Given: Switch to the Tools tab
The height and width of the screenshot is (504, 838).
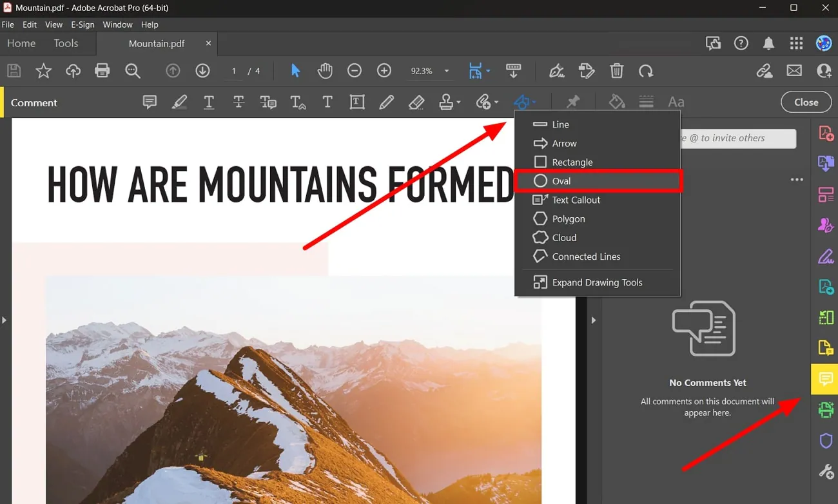Looking at the screenshot, I should click(x=66, y=43).
